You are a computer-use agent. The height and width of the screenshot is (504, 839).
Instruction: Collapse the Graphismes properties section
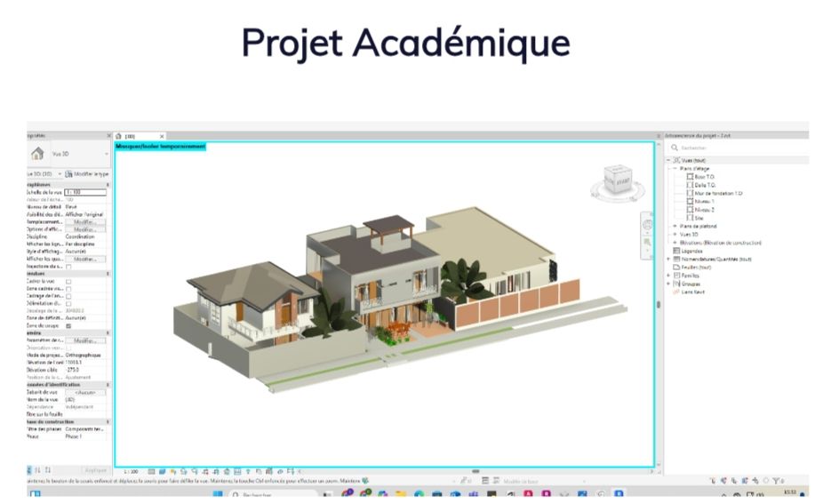(108, 185)
